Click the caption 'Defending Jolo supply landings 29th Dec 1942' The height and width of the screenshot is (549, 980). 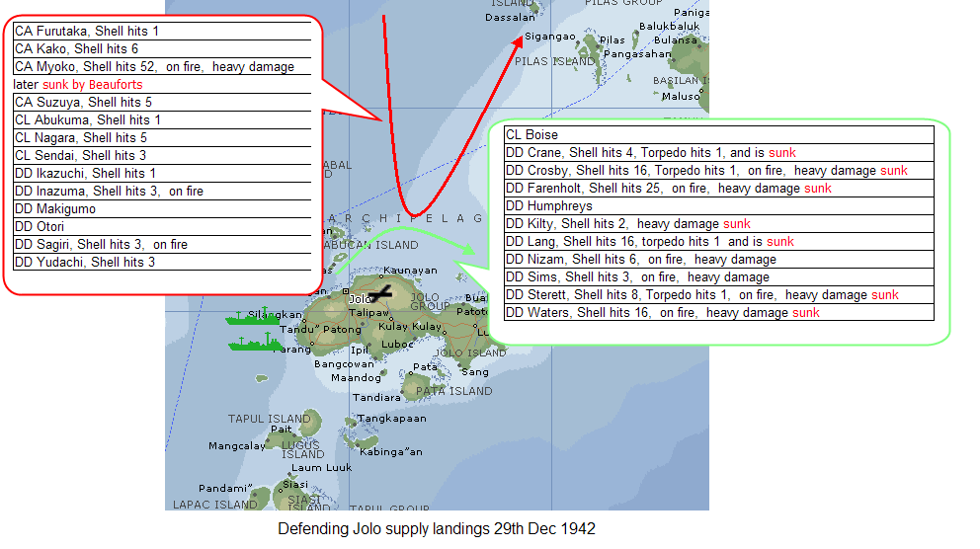click(437, 529)
